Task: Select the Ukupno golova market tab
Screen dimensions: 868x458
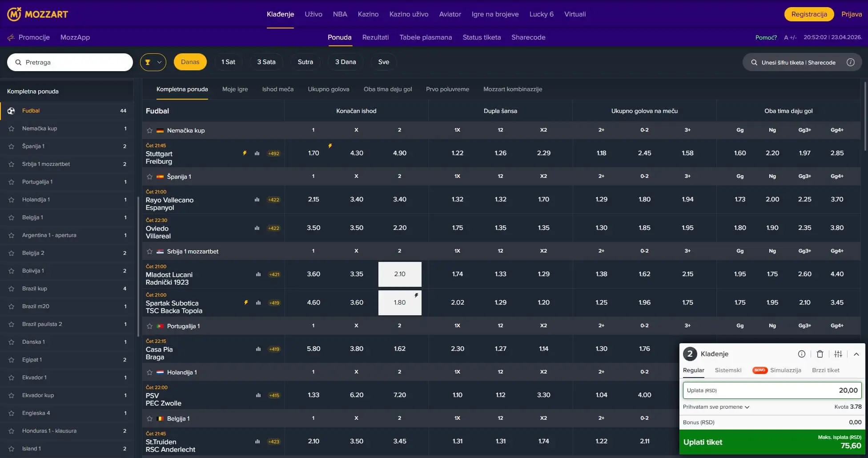Action: click(x=329, y=89)
